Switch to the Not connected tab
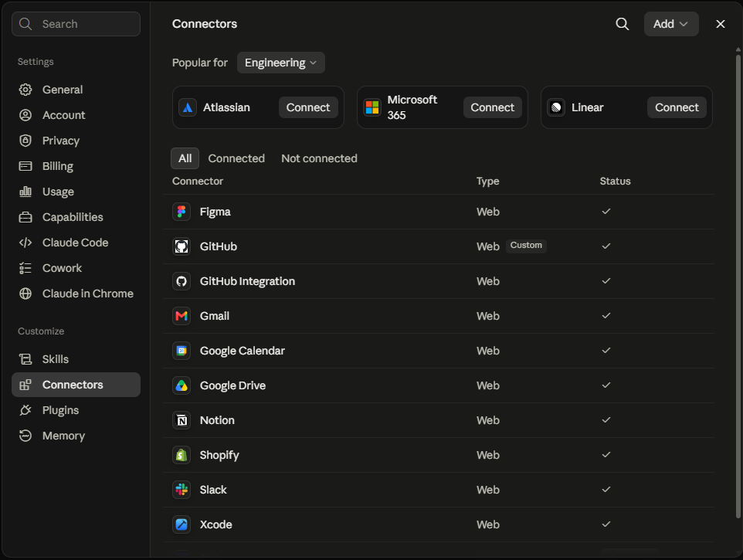743x560 pixels. click(320, 158)
